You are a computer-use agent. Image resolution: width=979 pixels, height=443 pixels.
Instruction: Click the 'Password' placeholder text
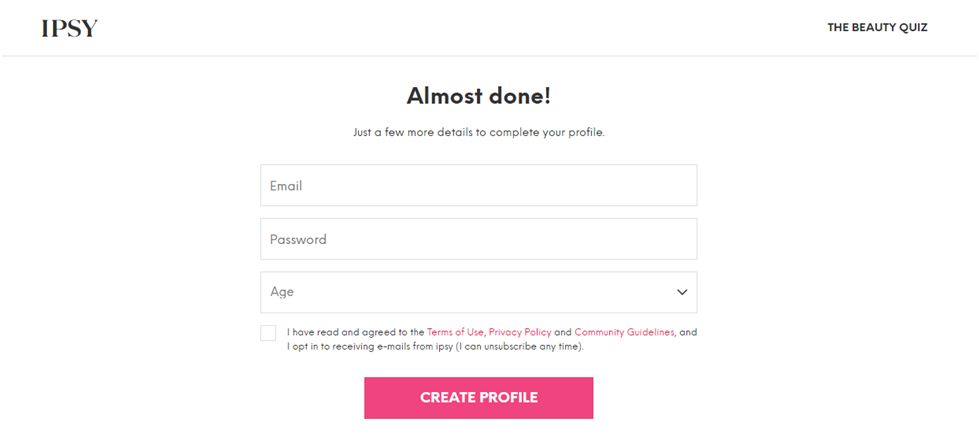(298, 239)
